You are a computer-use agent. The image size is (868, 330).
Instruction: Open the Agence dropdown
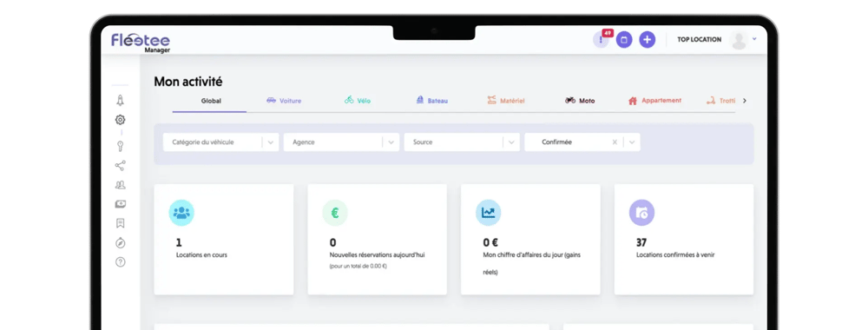coord(341,142)
